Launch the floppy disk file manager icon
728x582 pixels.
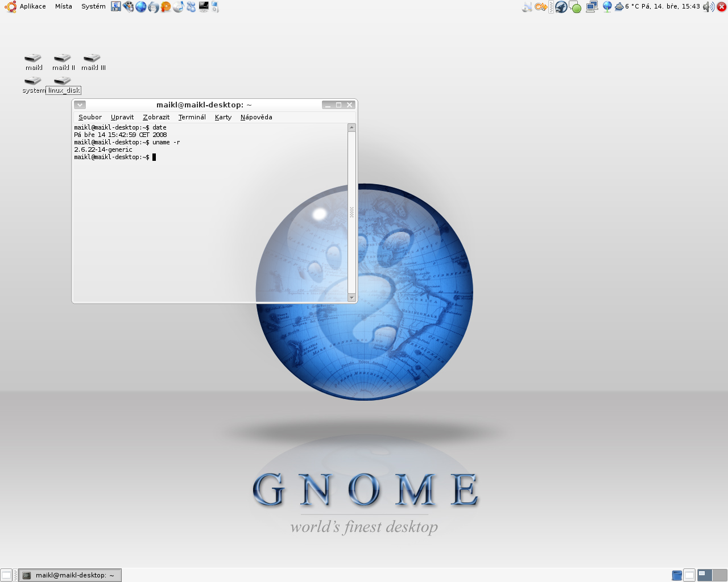click(116, 7)
